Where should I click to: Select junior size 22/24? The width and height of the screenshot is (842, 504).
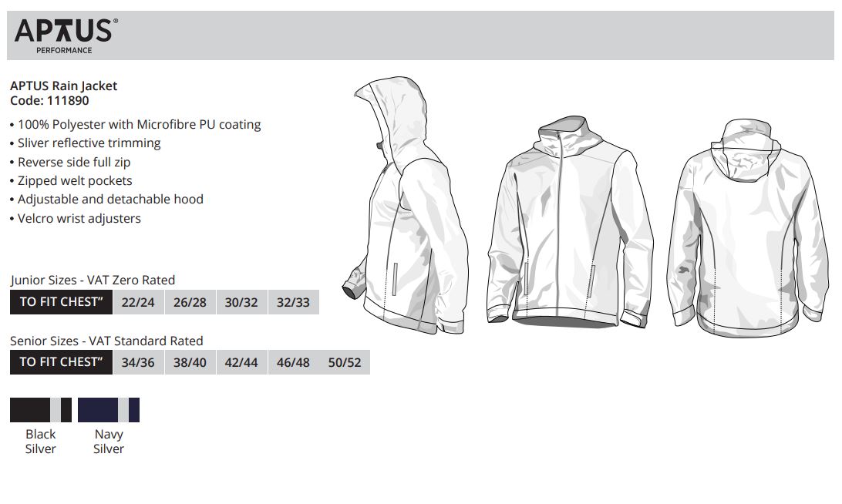pyautogui.click(x=138, y=302)
